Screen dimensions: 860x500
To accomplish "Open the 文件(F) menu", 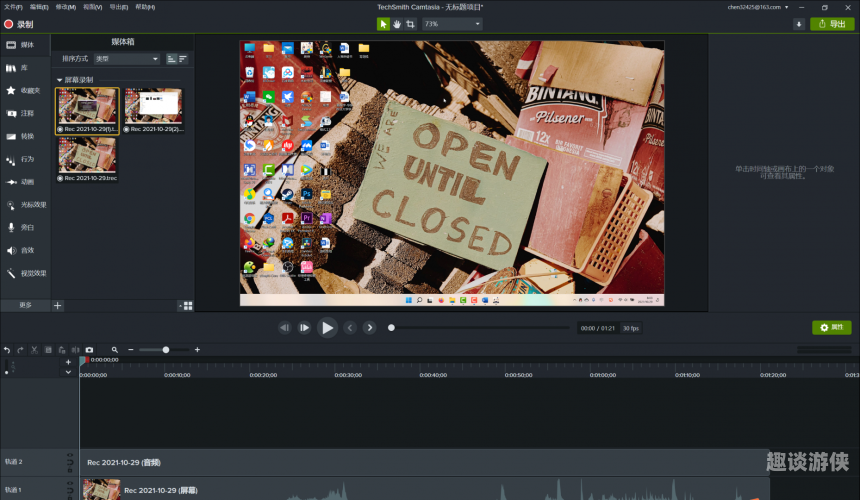I will 13,7.
